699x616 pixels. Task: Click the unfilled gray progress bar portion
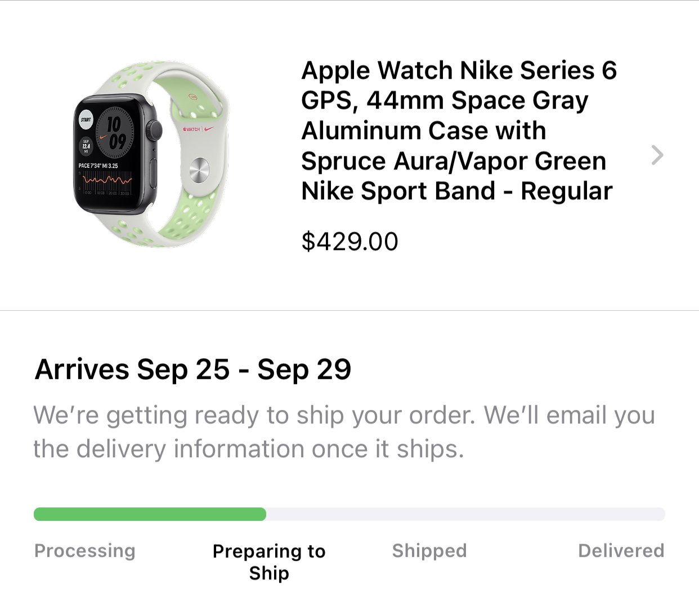[465, 514]
